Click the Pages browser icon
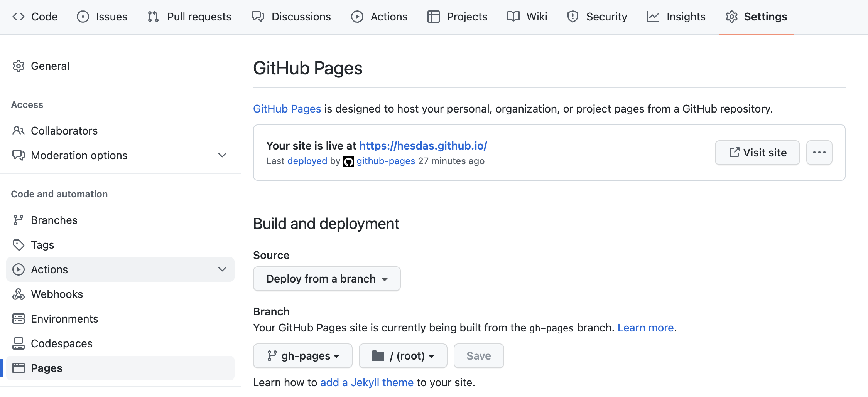 [x=19, y=368]
